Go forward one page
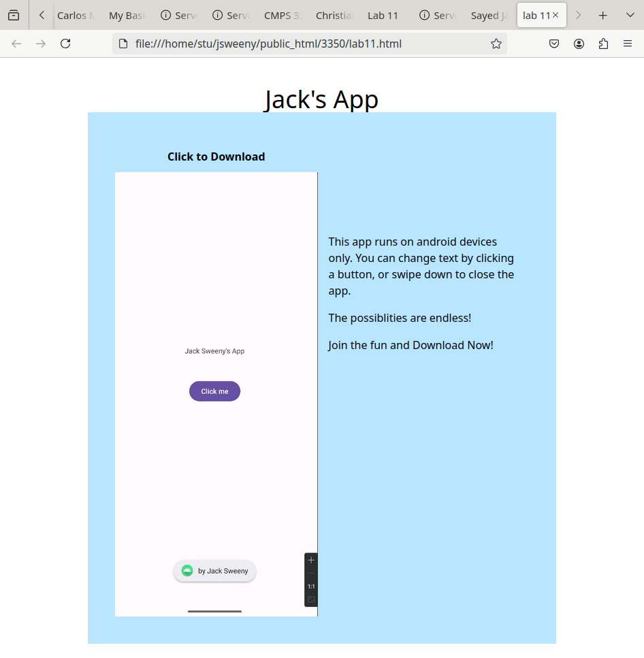The width and height of the screenshot is (644, 658). point(41,44)
